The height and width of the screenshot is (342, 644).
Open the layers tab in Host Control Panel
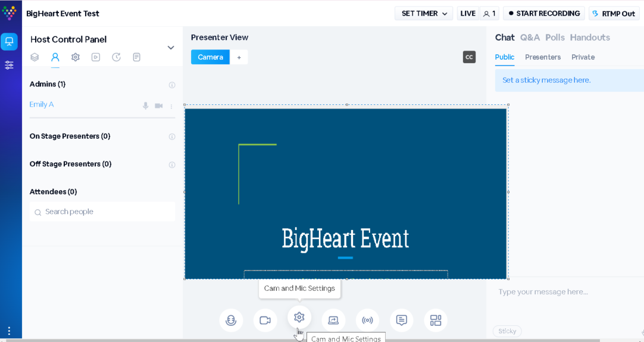point(35,57)
